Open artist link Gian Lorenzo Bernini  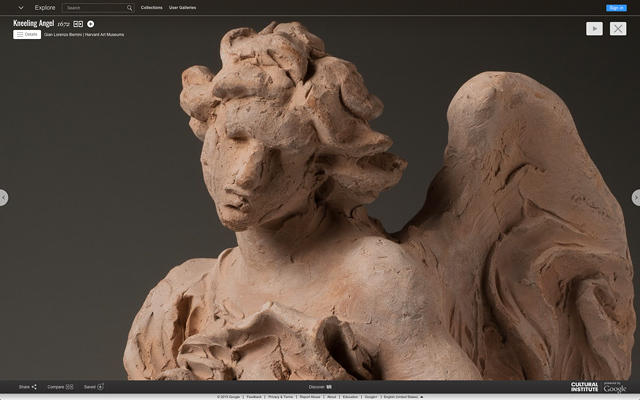click(x=63, y=35)
